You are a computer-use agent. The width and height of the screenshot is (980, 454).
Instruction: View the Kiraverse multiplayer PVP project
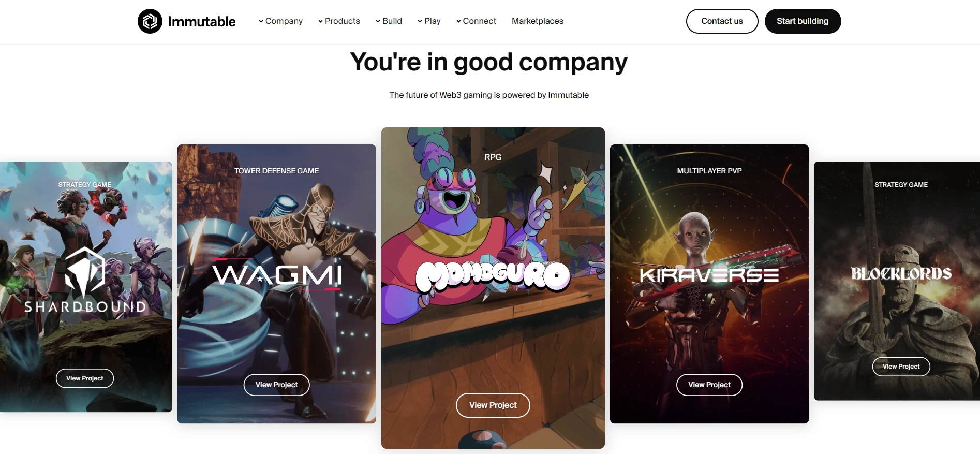(709, 385)
